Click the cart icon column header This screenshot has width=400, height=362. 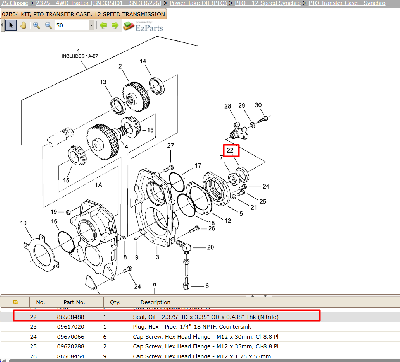tap(15, 302)
